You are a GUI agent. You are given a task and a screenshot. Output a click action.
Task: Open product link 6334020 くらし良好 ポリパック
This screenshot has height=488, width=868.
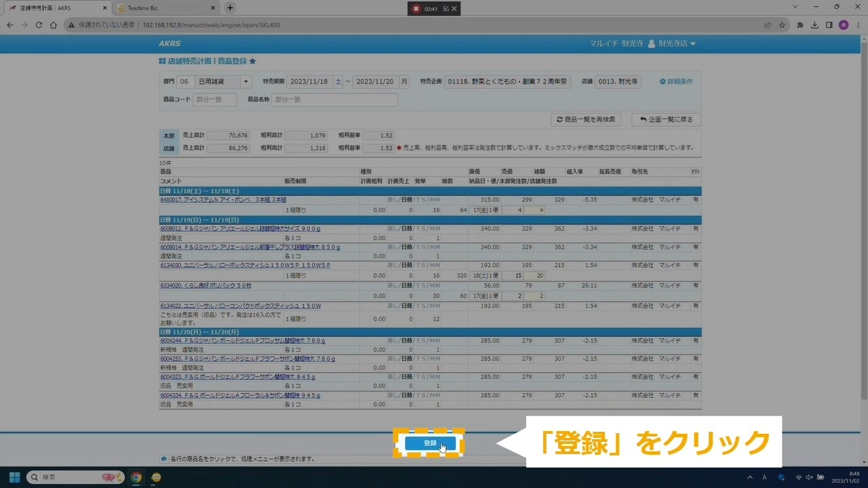pos(205,285)
